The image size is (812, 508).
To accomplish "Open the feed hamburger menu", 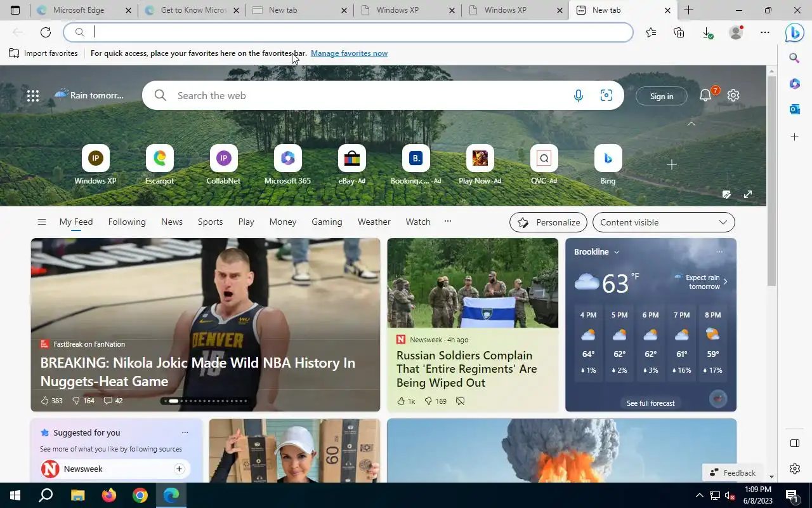I will coord(42,222).
